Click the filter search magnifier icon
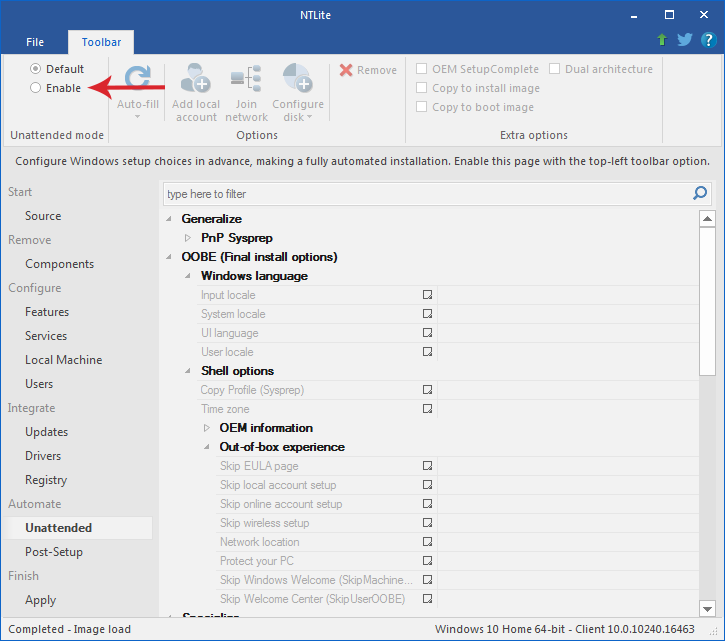Image resolution: width=725 pixels, height=641 pixels. (x=700, y=193)
